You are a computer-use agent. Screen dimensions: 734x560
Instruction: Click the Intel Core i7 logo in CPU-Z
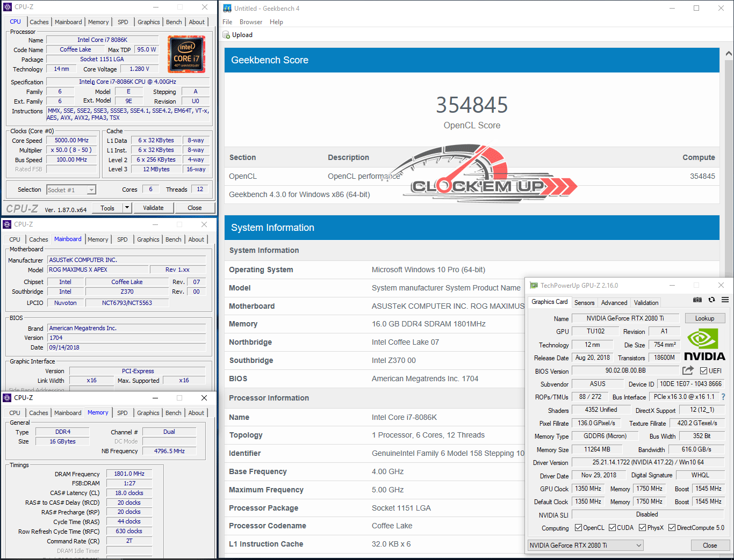coord(186,54)
